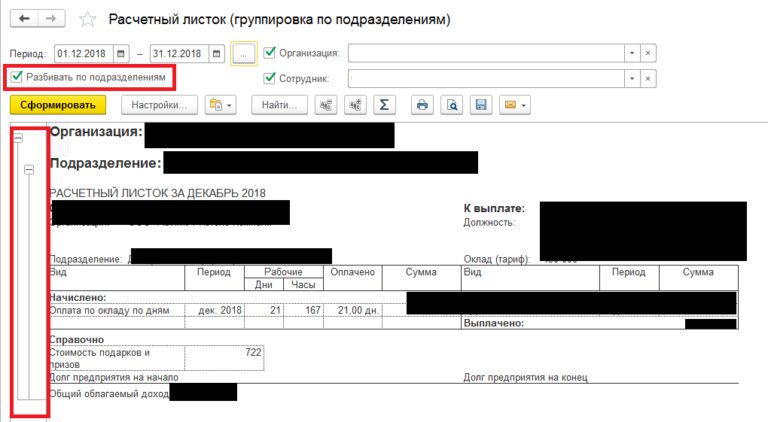Print the report with printer icon
The width and height of the screenshot is (768, 422).
(x=423, y=105)
